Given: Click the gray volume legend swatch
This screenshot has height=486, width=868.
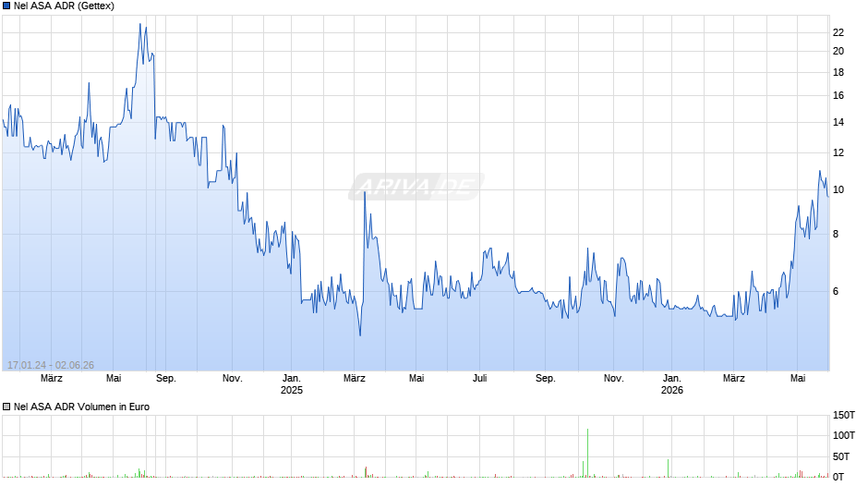Looking at the screenshot, I should 6,407.
